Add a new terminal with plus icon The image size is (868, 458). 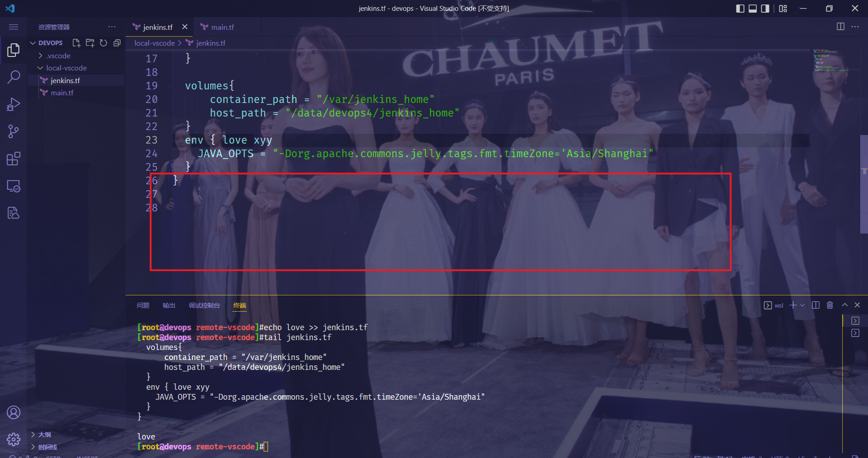[793, 305]
